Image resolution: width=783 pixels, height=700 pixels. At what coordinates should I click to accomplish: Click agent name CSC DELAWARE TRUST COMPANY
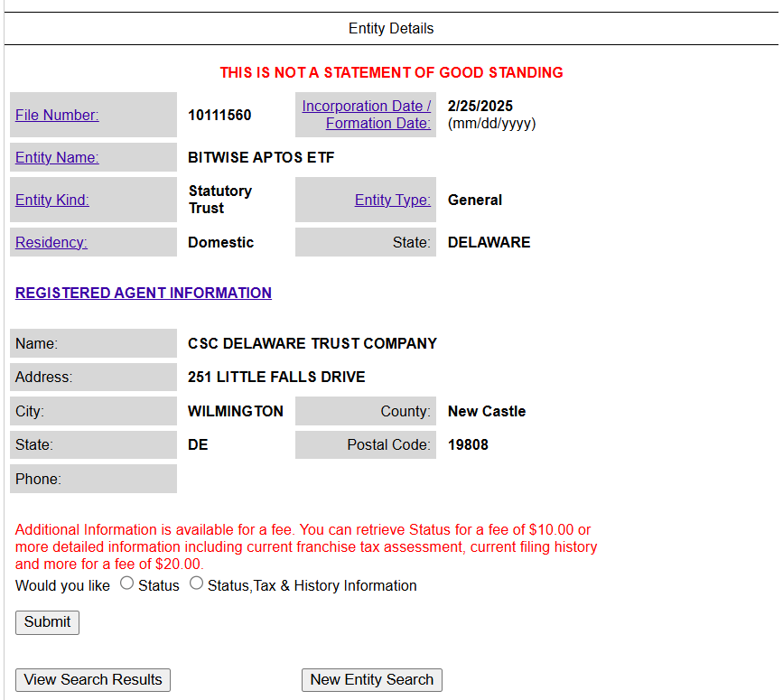(312, 343)
